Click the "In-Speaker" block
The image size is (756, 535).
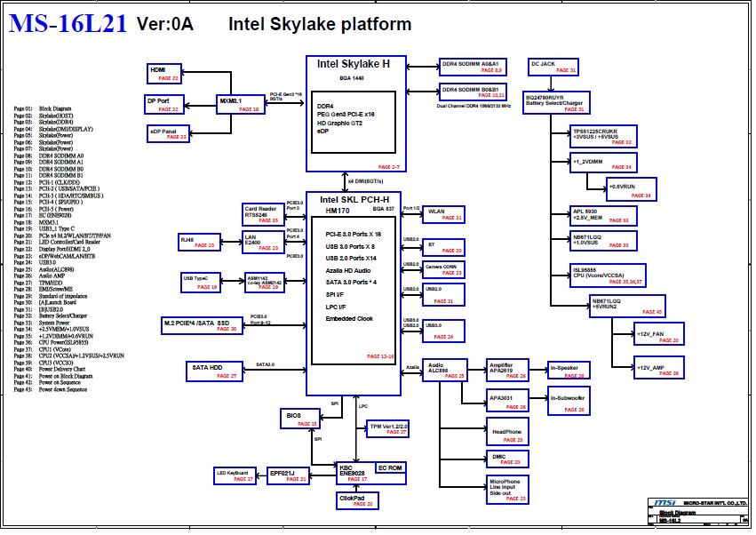(x=569, y=370)
